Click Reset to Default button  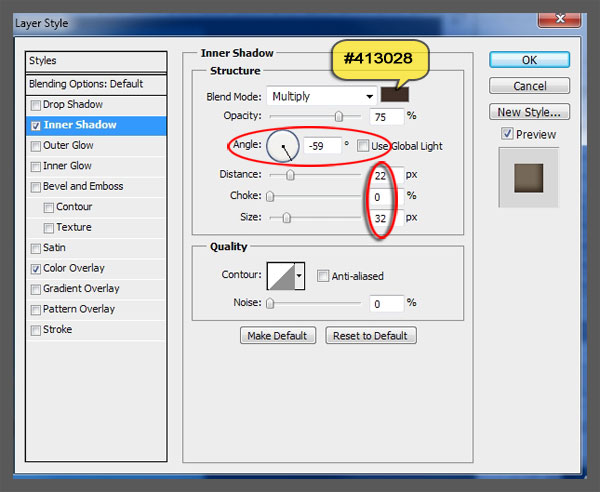[370, 336]
